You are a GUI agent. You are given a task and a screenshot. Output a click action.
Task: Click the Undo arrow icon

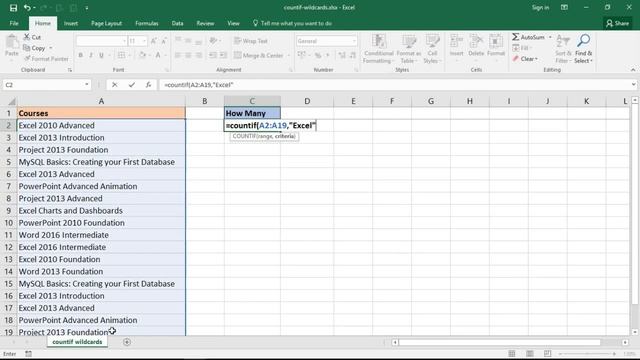[27, 7]
